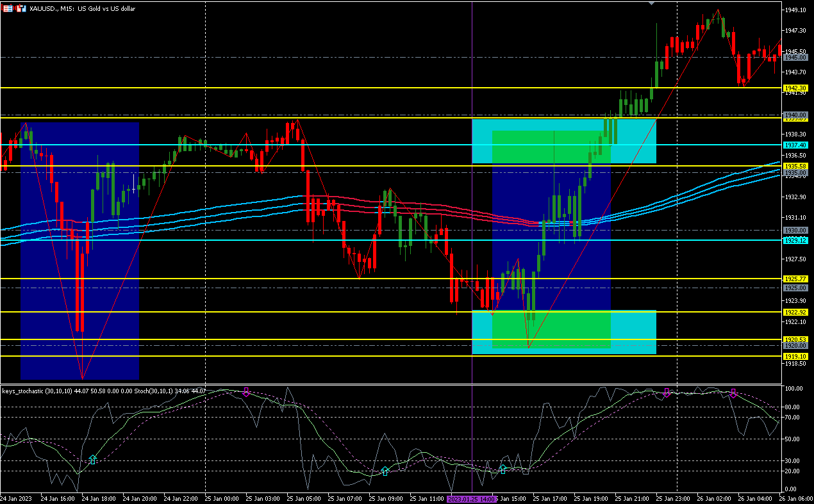
Task: Select the yellow 1942.30 price level label
Action: tap(795, 88)
